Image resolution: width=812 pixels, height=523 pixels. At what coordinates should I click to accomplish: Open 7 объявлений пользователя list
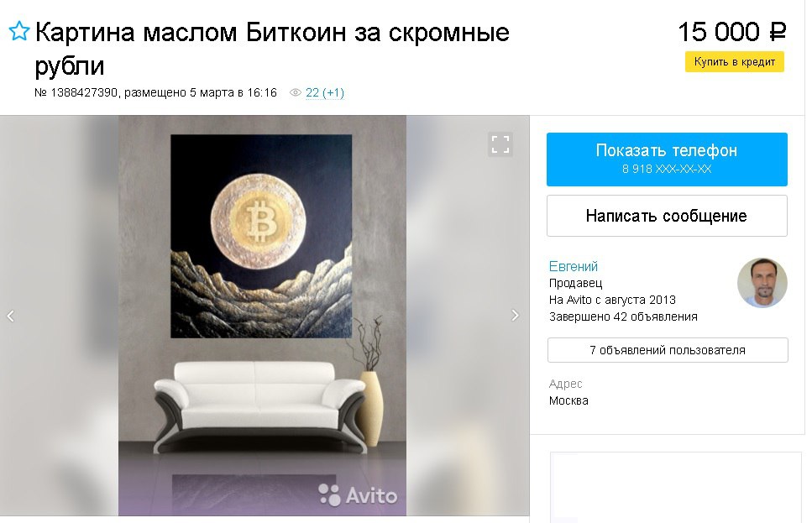click(668, 350)
